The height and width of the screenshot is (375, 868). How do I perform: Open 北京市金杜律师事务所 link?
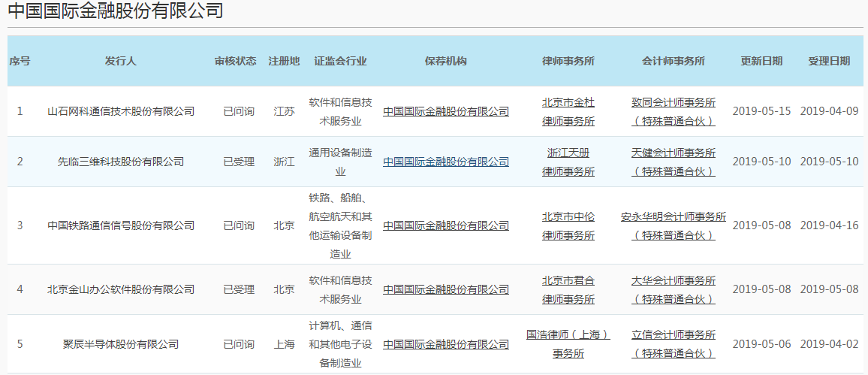click(x=568, y=111)
